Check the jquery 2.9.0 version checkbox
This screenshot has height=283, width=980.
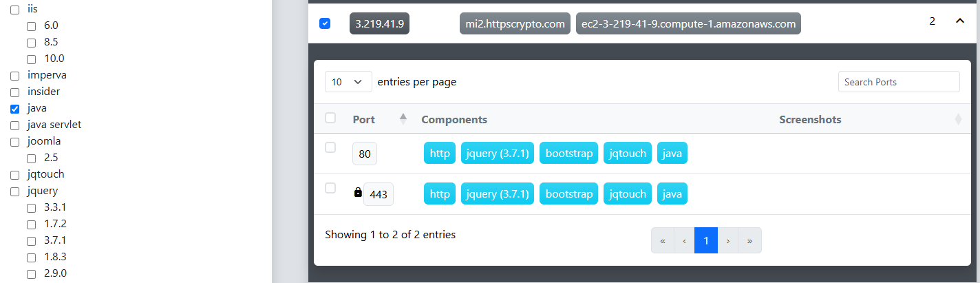pyautogui.click(x=32, y=274)
